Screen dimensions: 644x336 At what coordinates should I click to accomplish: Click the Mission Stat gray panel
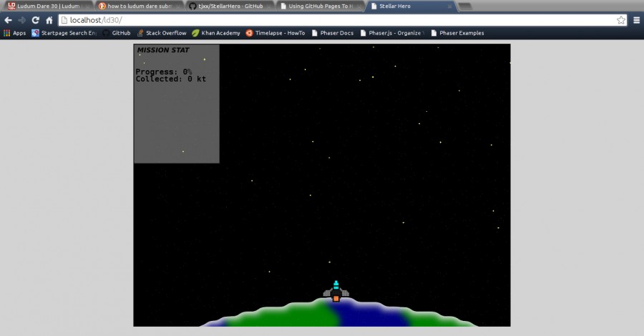[x=177, y=104]
